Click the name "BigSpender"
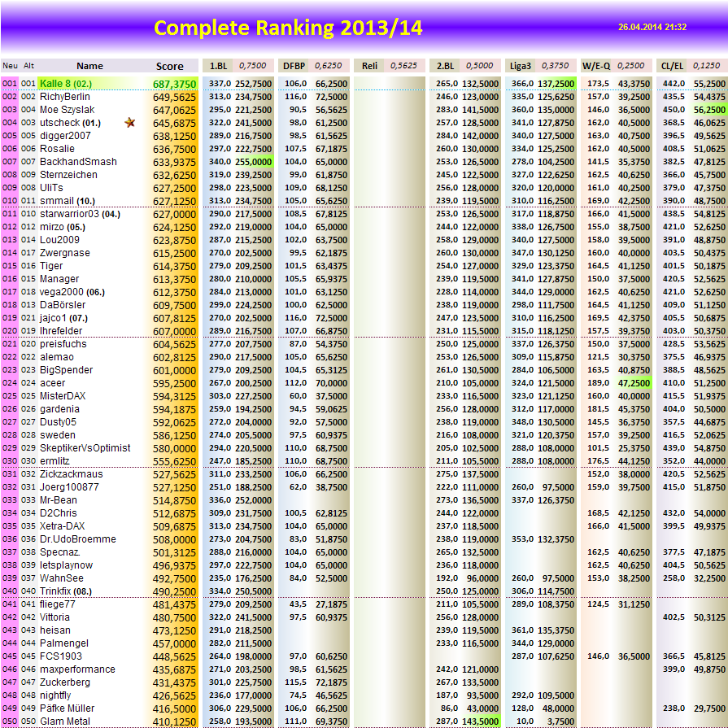 pos(67,369)
